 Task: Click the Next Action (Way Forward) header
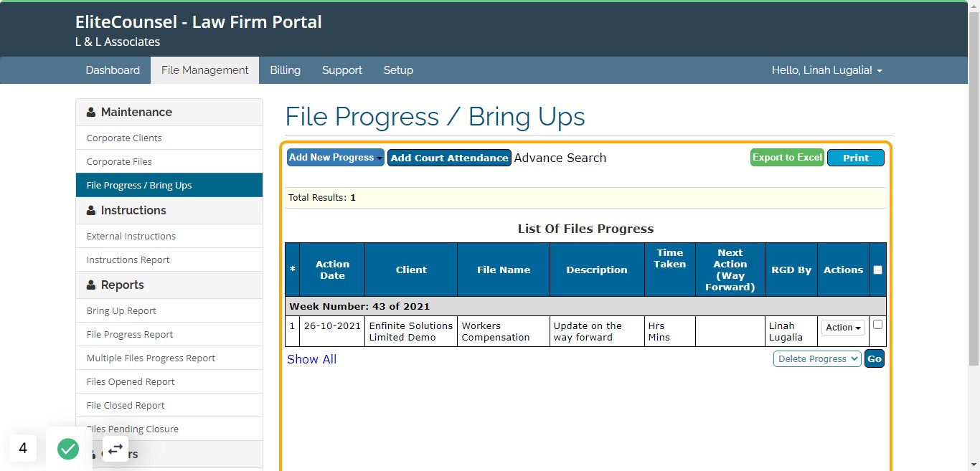[730, 270]
